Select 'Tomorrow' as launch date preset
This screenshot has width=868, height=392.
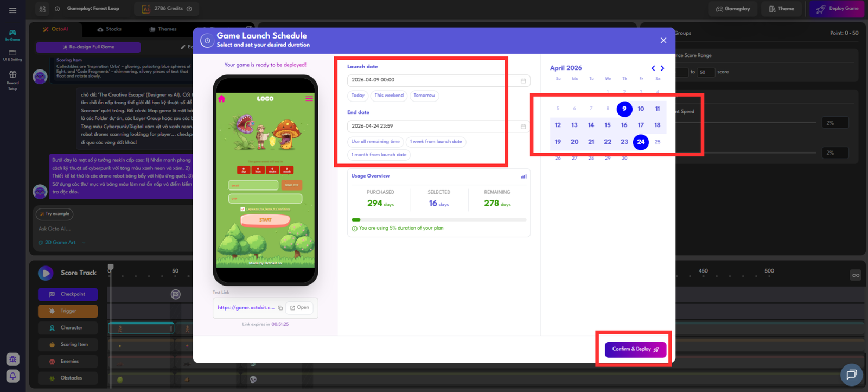(424, 96)
